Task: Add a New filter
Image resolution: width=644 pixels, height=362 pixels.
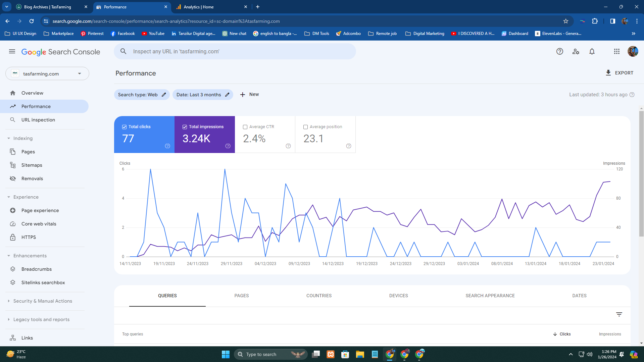Action: (249, 95)
